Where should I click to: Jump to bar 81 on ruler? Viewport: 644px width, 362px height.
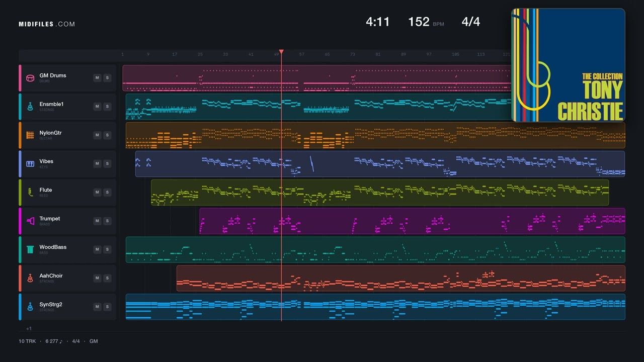tap(378, 54)
